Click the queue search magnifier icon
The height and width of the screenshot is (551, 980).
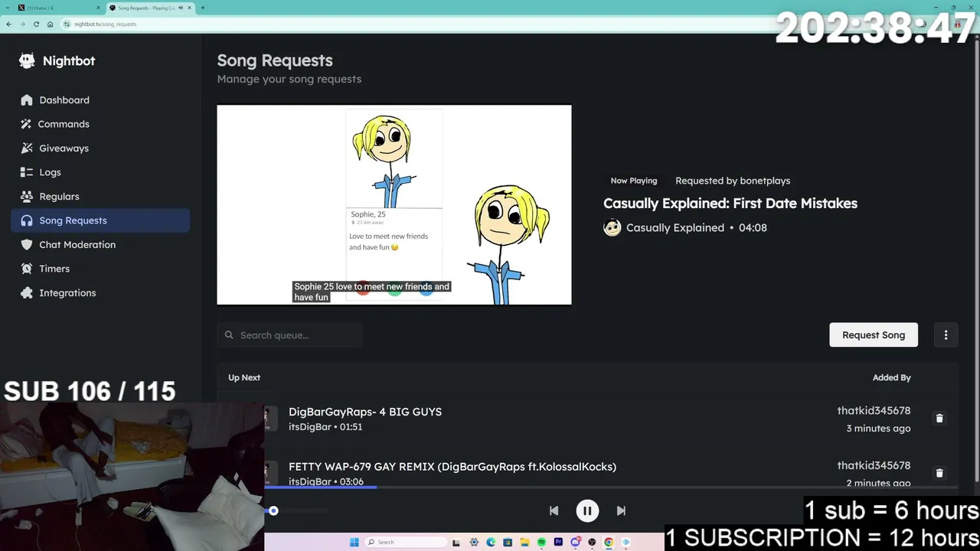[229, 335]
